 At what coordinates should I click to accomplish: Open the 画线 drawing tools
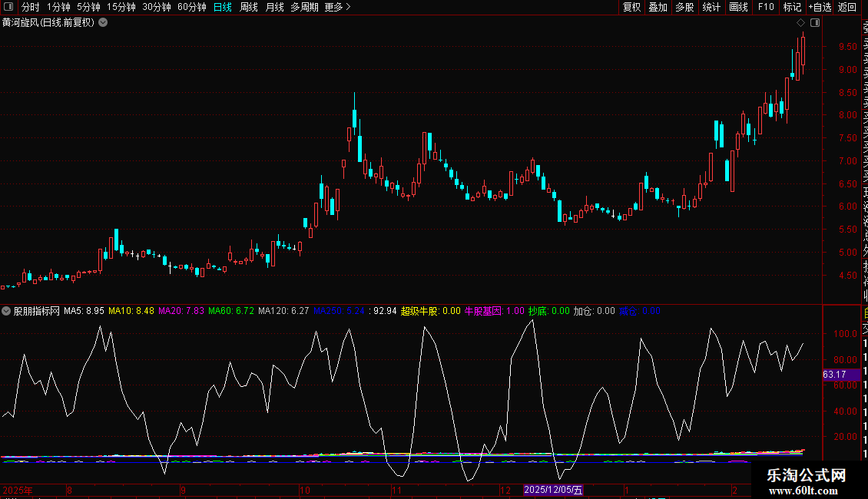(738, 7)
